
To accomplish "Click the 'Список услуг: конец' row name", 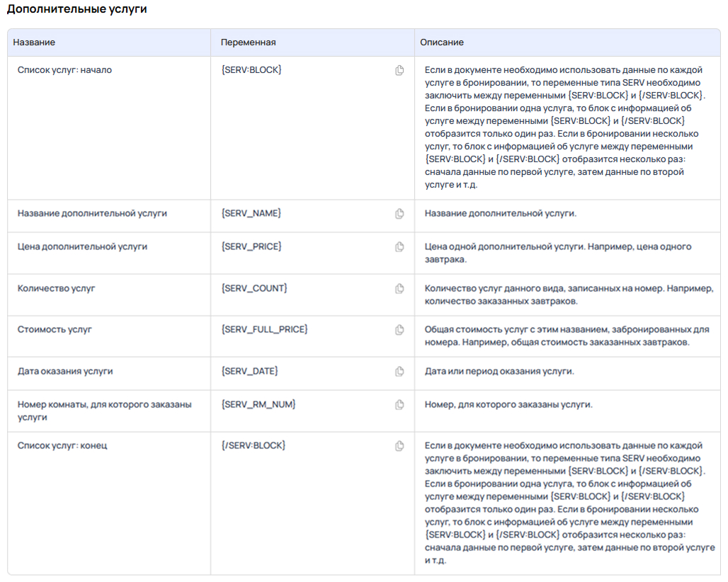I will [x=62, y=445].
